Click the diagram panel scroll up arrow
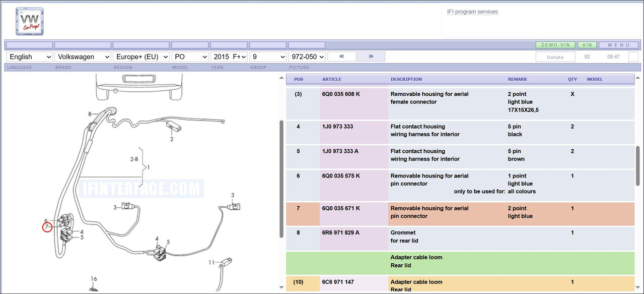This screenshot has height=294, width=644. coord(281,78)
